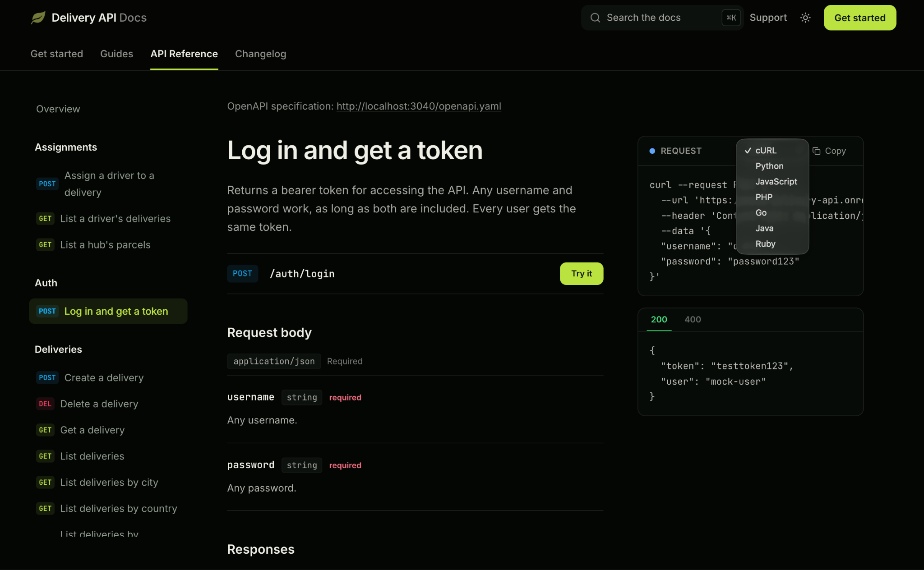Choose JavaScript from the language dropdown
The width and height of the screenshot is (924, 570).
point(772,182)
